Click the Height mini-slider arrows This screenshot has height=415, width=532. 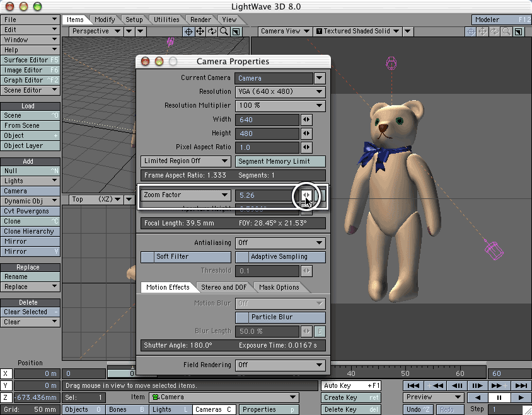point(306,134)
